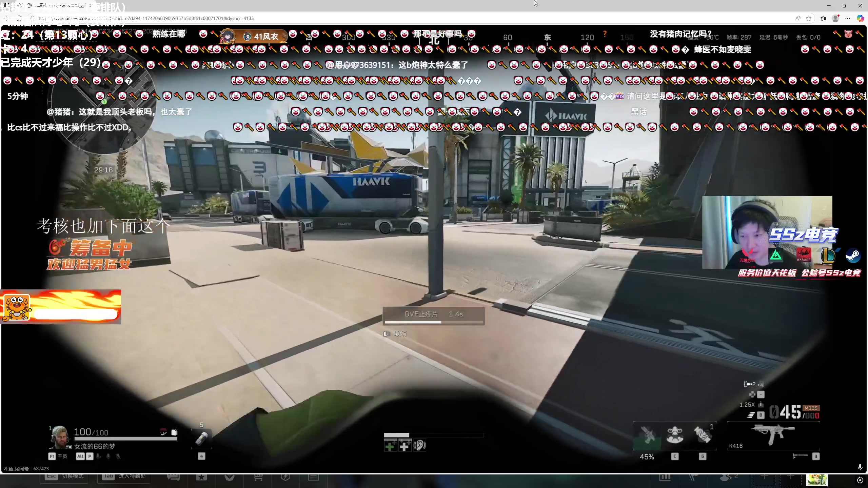The width and height of the screenshot is (868, 488).
Task: Click the painkiller item slot 4
Action: 202,438
